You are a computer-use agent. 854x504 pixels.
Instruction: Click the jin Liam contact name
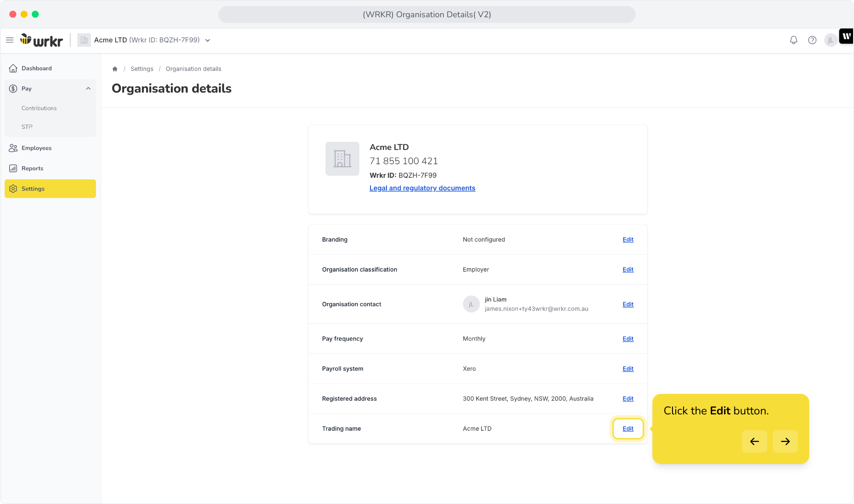496,300
